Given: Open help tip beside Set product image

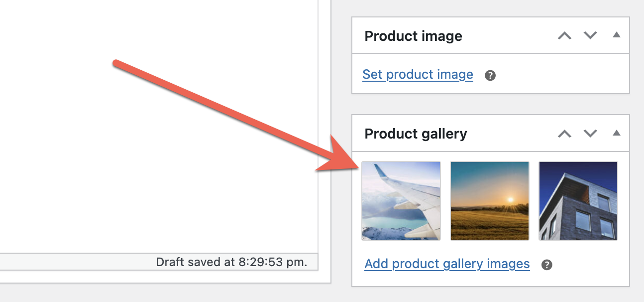Looking at the screenshot, I should pyautogui.click(x=490, y=76).
